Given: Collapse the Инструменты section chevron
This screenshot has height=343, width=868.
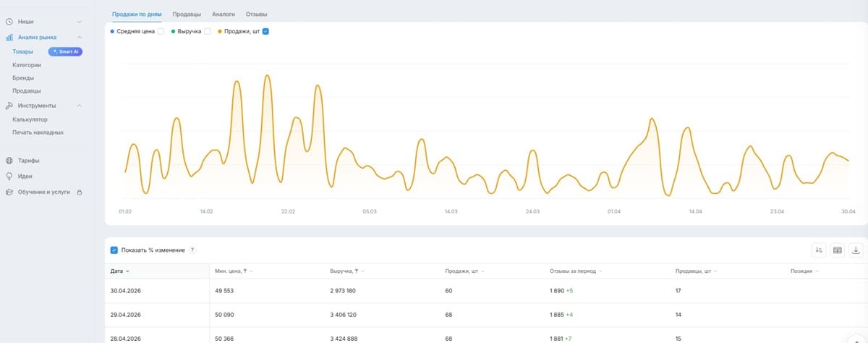Looking at the screenshot, I should click(x=80, y=106).
